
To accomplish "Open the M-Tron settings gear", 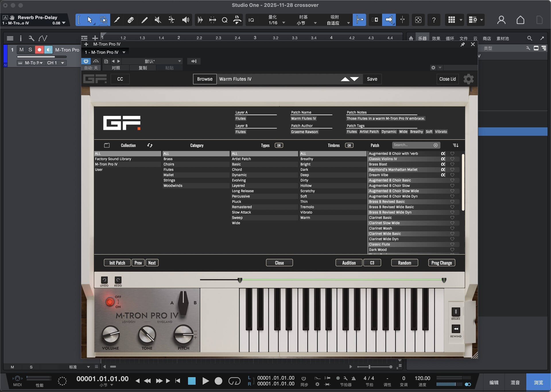I will point(468,79).
